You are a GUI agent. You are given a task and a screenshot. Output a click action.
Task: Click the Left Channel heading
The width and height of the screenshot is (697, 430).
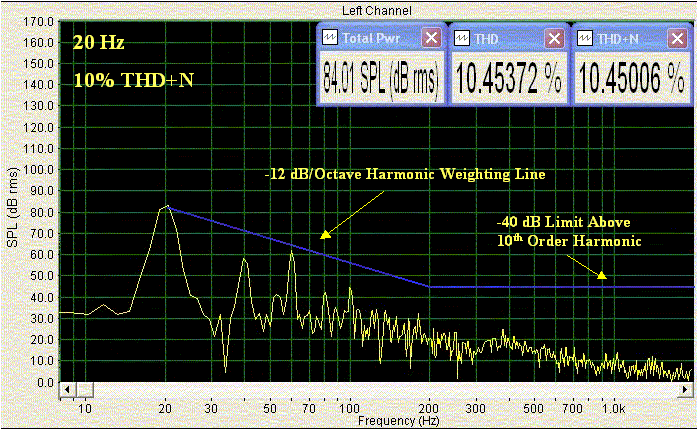pyautogui.click(x=377, y=10)
